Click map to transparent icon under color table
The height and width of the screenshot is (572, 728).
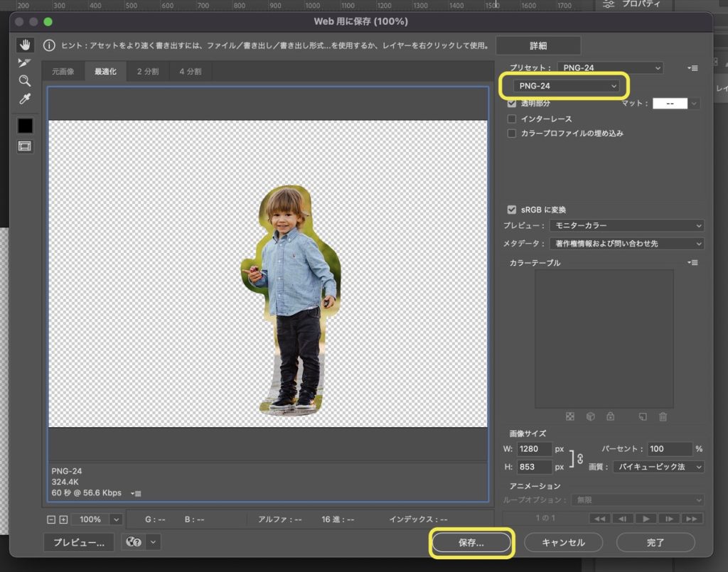tap(570, 416)
